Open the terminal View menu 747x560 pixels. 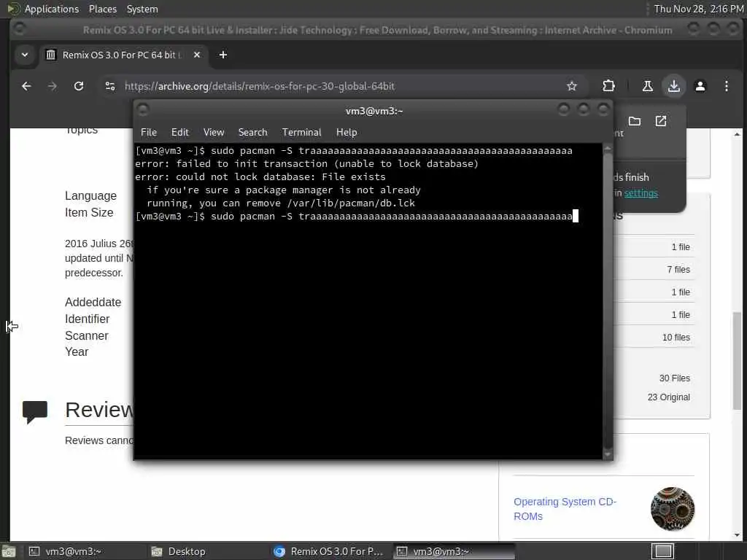coord(214,133)
